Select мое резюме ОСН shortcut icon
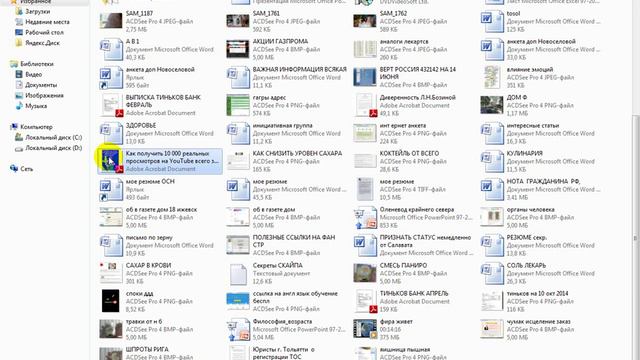The height and width of the screenshot is (360, 640). 111,190
